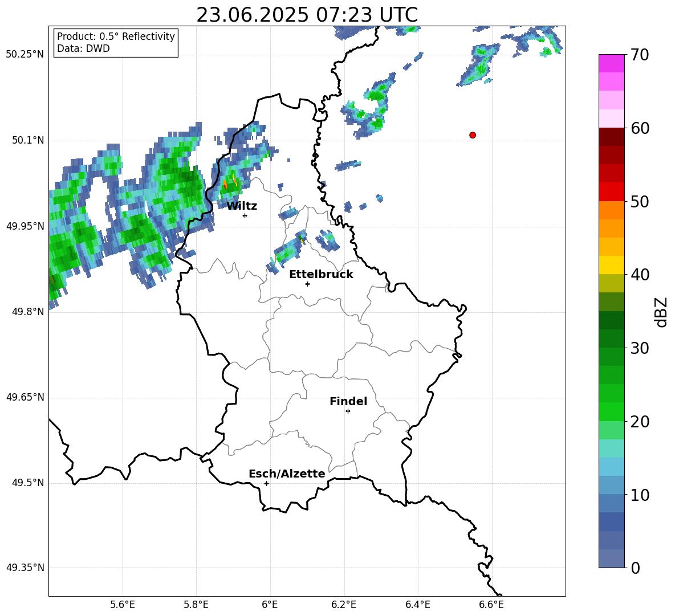Screen dimensions: 675x616
Task: Click the yellow colorbar swatch at 40
Action: click(x=612, y=265)
